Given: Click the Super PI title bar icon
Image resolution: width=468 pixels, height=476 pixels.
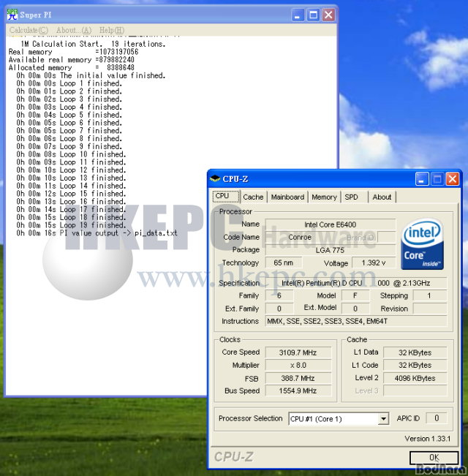Looking at the screenshot, I should (x=12, y=15).
